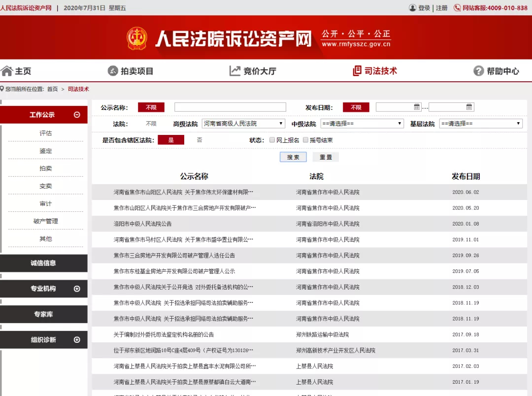This screenshot has width=532, height=396.
Task: Open 焦作市东桂基金房地产开发有限公司破产管理人公示
Action: [174, 271]
